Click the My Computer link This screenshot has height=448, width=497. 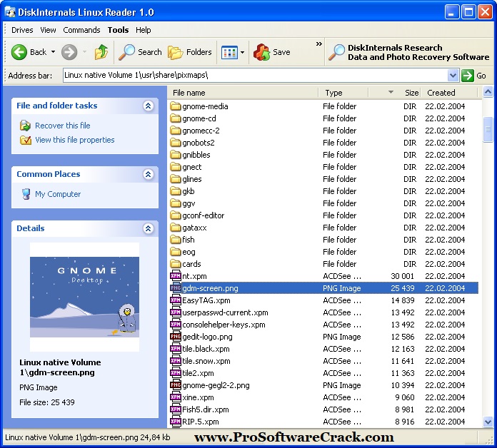pyautogui.click(x=58, y=194)
